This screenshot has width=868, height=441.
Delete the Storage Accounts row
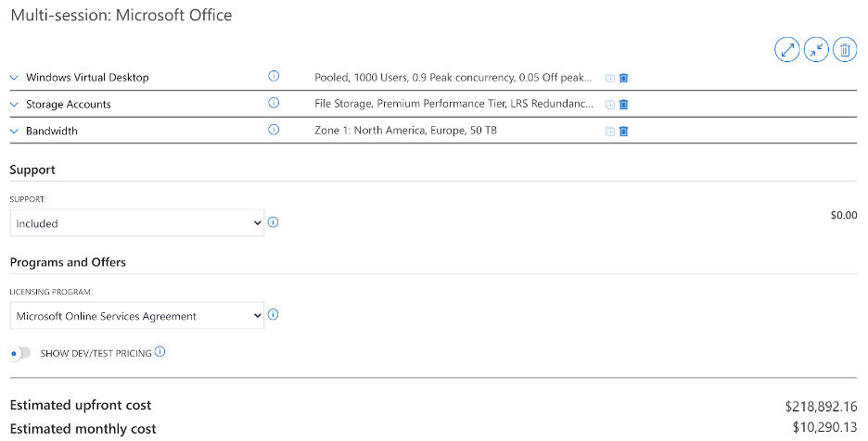click(623, 105)
